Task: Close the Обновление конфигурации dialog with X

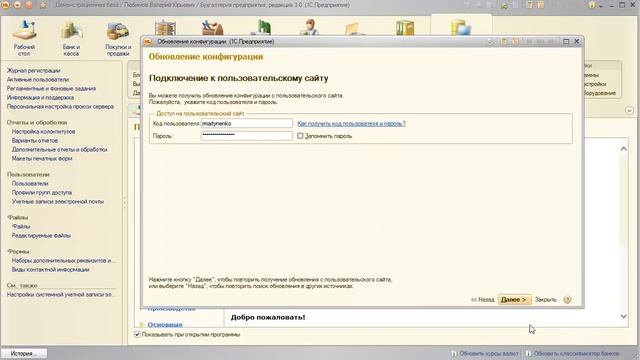Action: pos(577,41)
